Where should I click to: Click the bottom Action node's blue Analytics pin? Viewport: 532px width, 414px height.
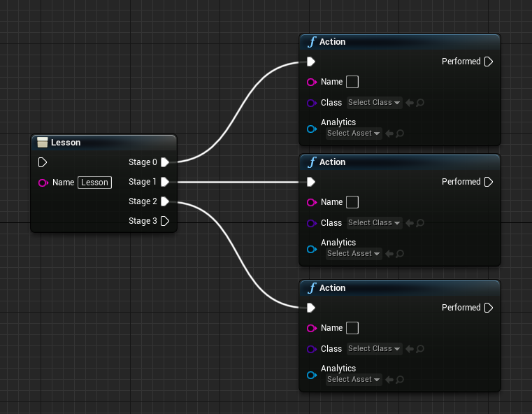point(312,376)
